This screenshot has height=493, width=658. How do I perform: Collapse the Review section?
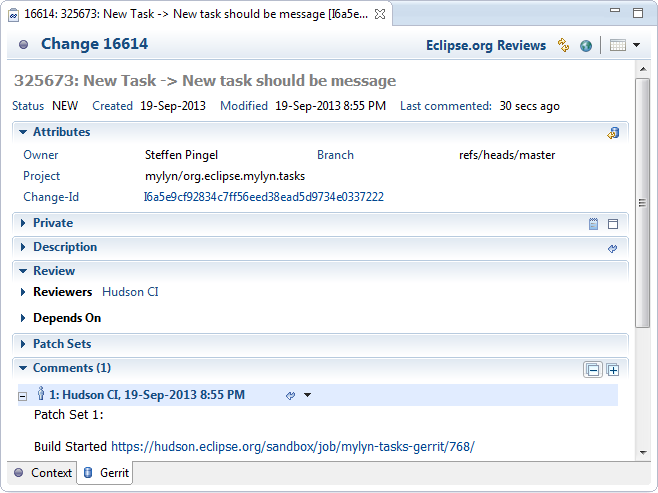click(x=23, y=271)
